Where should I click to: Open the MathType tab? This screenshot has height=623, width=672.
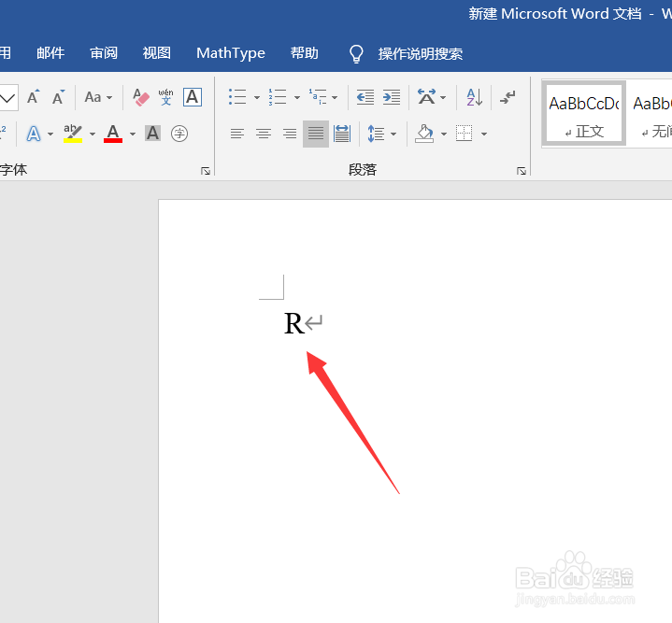tap(231, 53)
